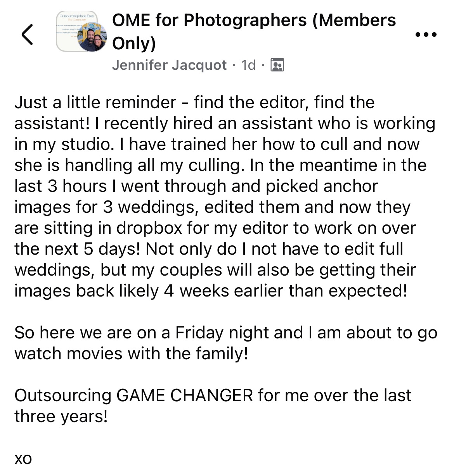
Task: Tap the "Just a little reminder" opening line
Action: tap(95, 103)
